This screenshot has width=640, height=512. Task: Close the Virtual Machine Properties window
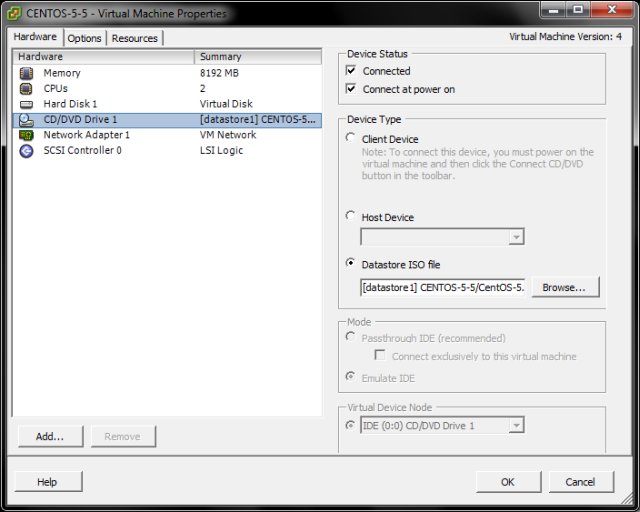click(611, 9)
